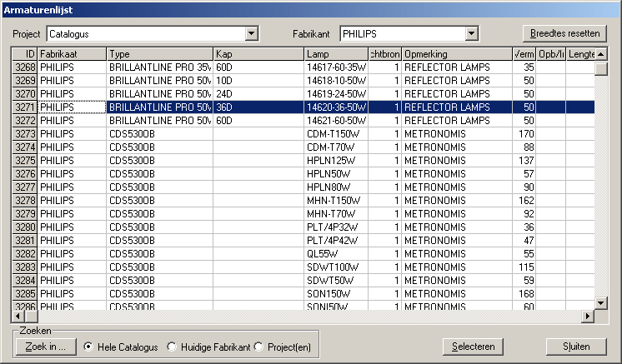Select row header 3268
The height and width of the screenshot is (364, 622).
pos(24,67)
